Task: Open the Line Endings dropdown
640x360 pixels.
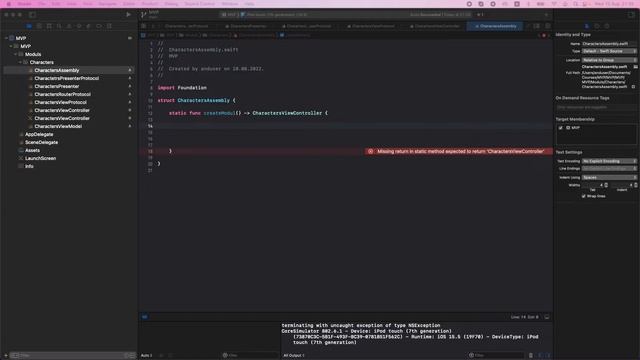Action: (x=609, y=169)
